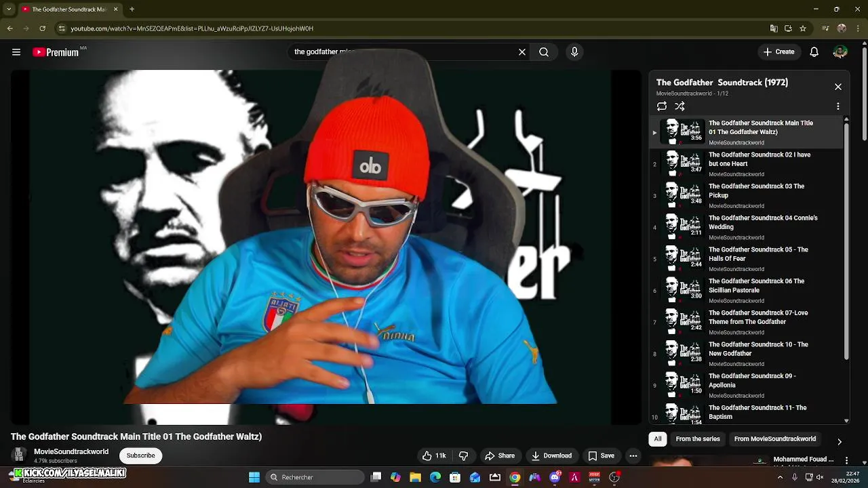Screen dimensions: 868x488
Task: Share the video
Action: (x=500, y=455)
